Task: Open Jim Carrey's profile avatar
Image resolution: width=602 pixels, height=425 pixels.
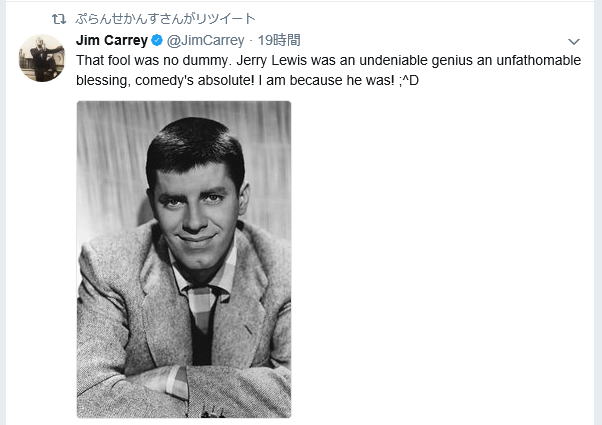Action: pyautogui.click(x=42, y=56)
